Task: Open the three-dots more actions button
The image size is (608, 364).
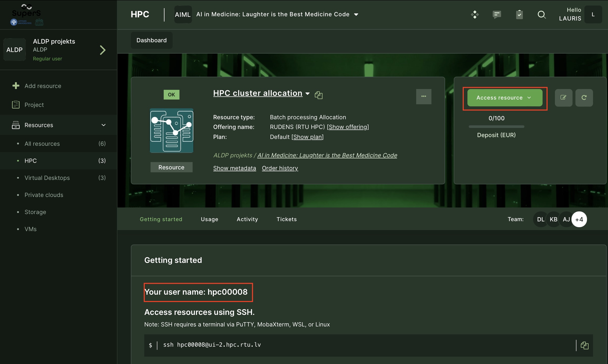Action: [x=424, y=96]
